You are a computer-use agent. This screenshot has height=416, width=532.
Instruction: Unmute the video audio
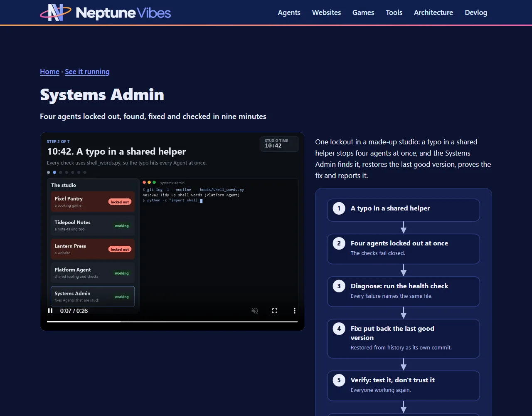coord(255,311)
